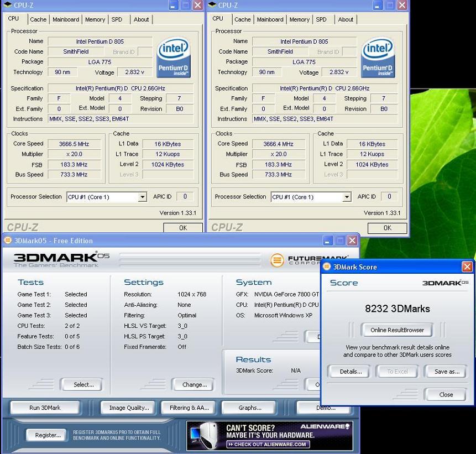The image size is (476, 454).
Task: Click Futuremark logo in 3DMark05 header
Action: (310, 260)
